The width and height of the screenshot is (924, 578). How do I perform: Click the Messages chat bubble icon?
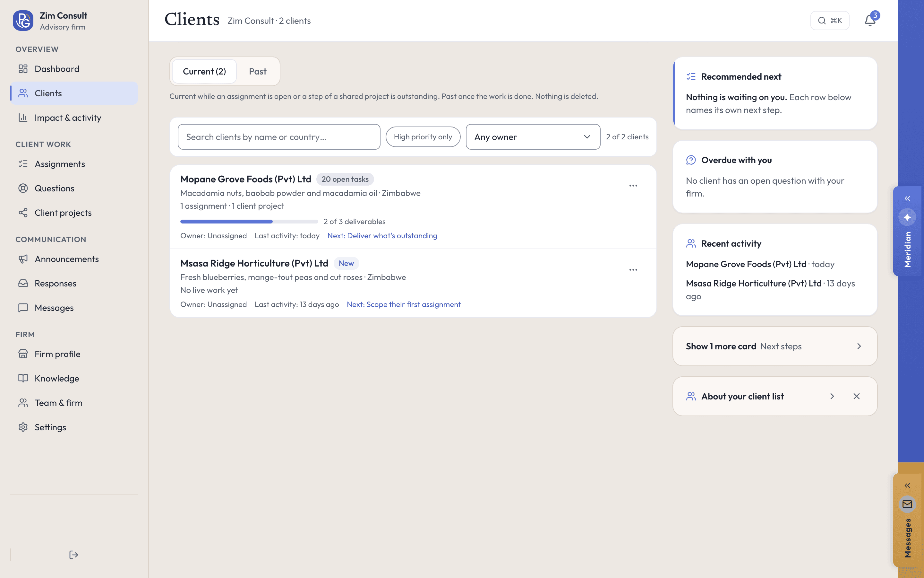[23, 308]
